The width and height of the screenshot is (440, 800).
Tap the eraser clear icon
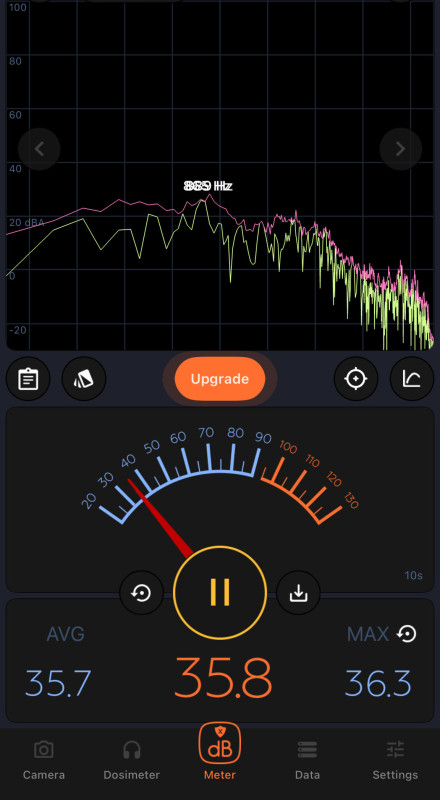pos(84,379)
